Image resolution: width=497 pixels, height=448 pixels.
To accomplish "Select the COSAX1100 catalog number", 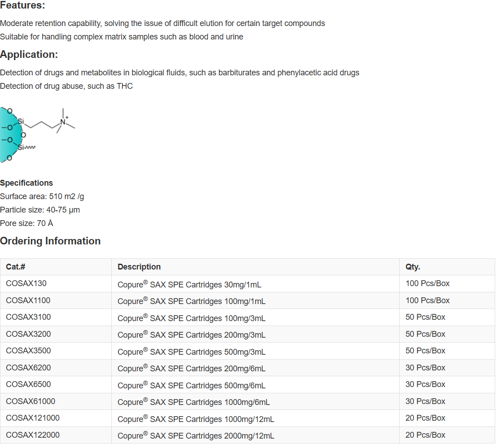I will coord(28,300).
